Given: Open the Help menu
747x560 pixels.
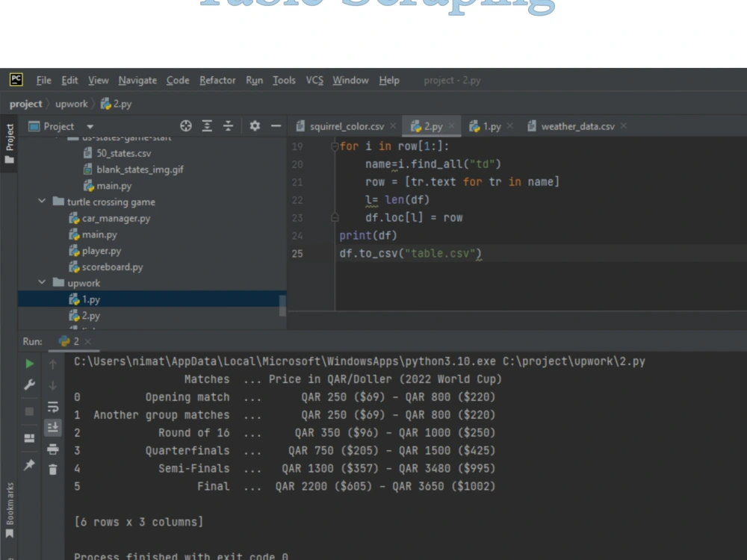Looking at the screenshot, I should tap(389, 81).
